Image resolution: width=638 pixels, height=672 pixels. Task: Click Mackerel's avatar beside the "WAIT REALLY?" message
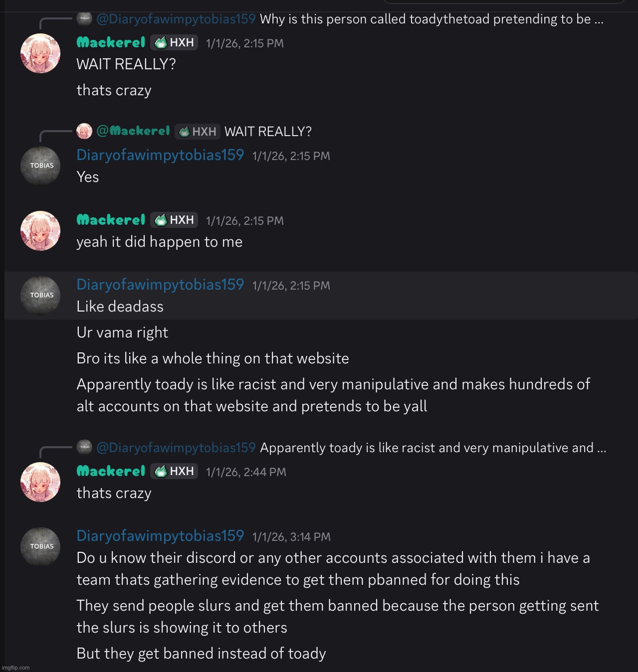coord(40,53)
